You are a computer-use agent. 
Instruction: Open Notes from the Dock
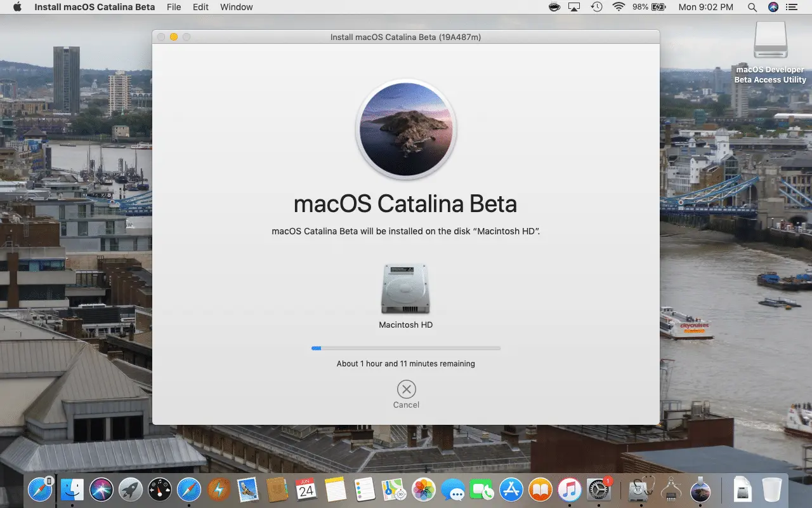[335, 489]
